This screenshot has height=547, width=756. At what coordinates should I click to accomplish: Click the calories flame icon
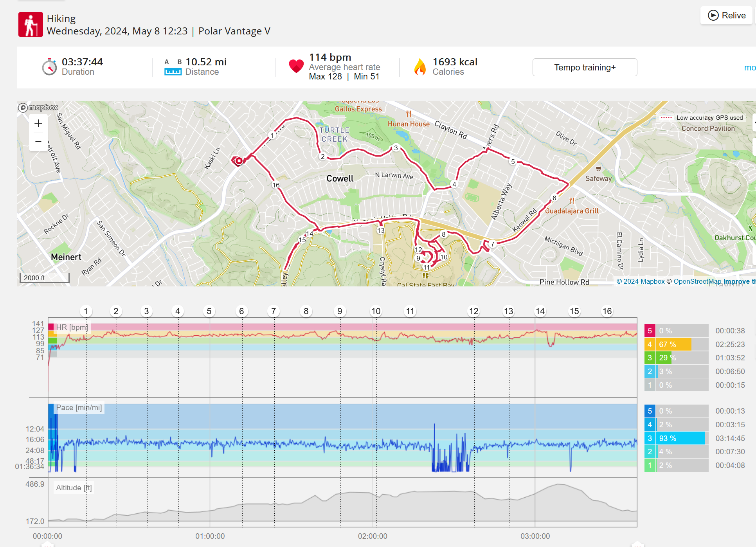(420, 67)
